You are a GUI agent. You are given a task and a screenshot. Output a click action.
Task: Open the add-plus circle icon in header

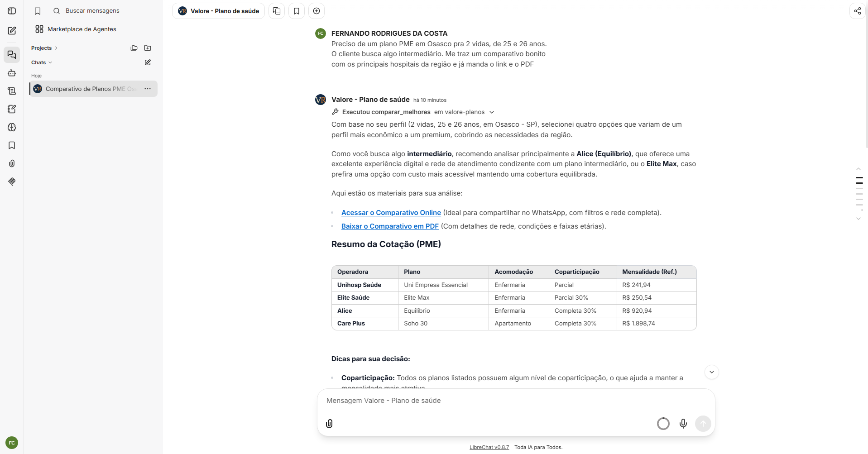coord(317,11)
